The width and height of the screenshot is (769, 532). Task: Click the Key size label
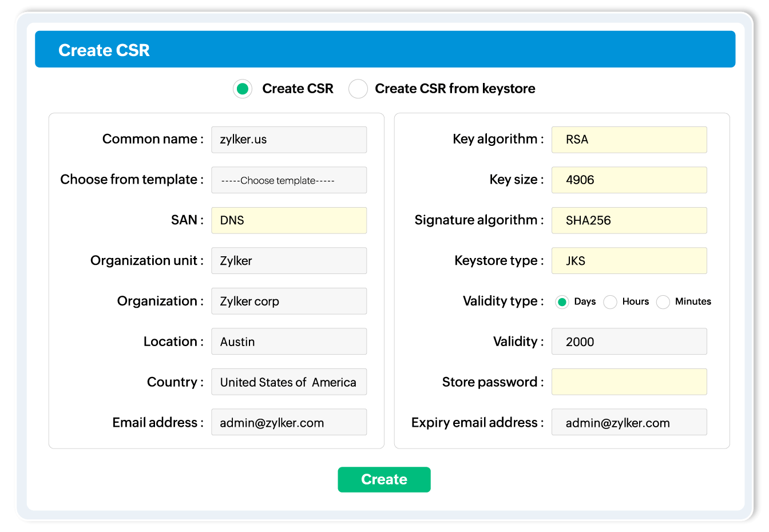tap(517, 180)
